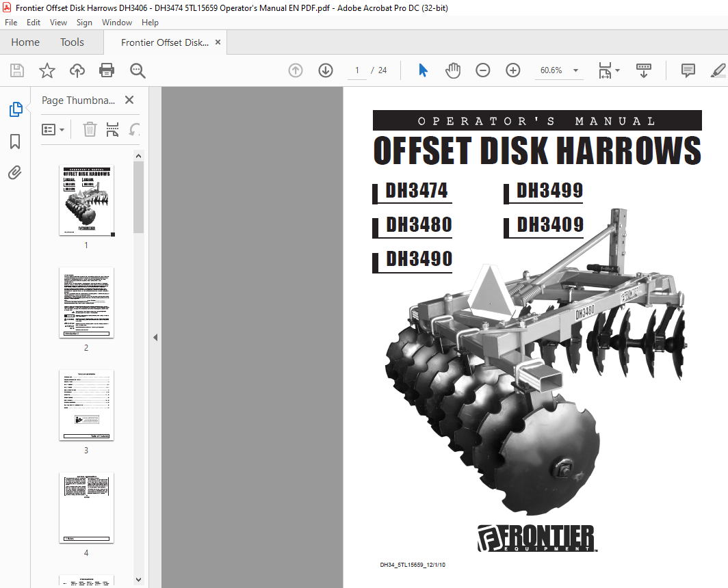The width and height of the screenshot is (728, 588).
Task: Click the DH3499 model text
Action: tap(549, 190)
